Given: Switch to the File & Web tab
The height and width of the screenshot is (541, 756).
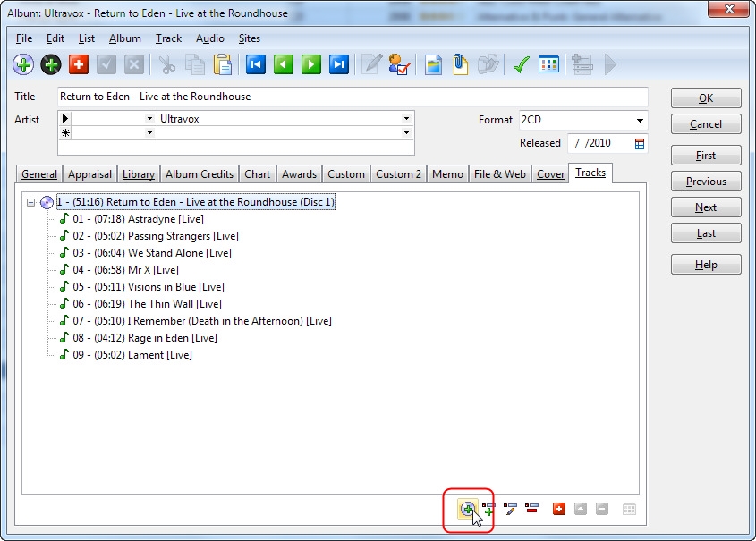Looking at the screenshot, I should (x=500, y=174).
